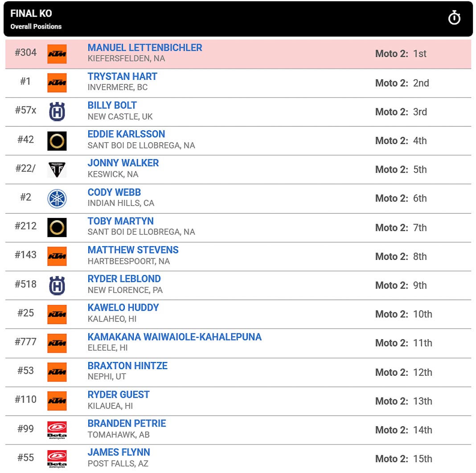476x473 pixels.
Task: Click Kawelo Huddy name link
Action: (123, 308)
